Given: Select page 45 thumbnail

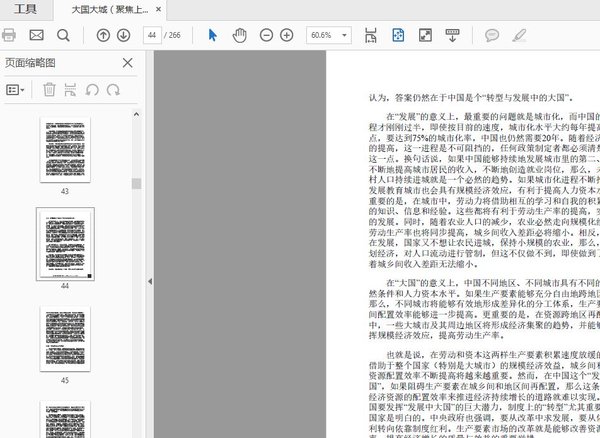Looking at the screenshot, I should point(65,336).
